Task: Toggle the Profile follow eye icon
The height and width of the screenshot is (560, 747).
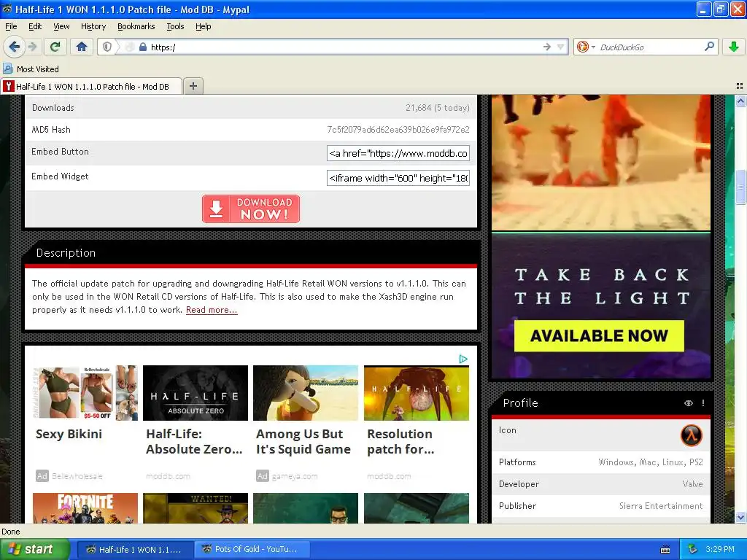Action: click(x=689, y=402)
